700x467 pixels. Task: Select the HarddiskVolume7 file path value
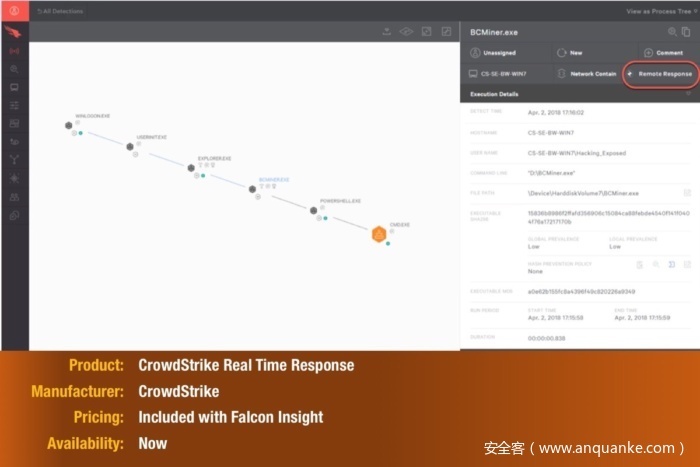pos(583,193)
